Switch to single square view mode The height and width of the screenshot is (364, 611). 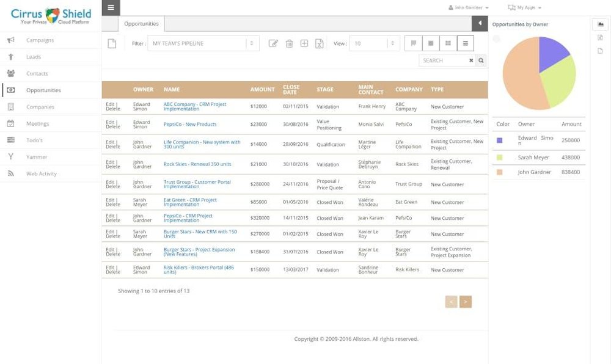(431, 43)
